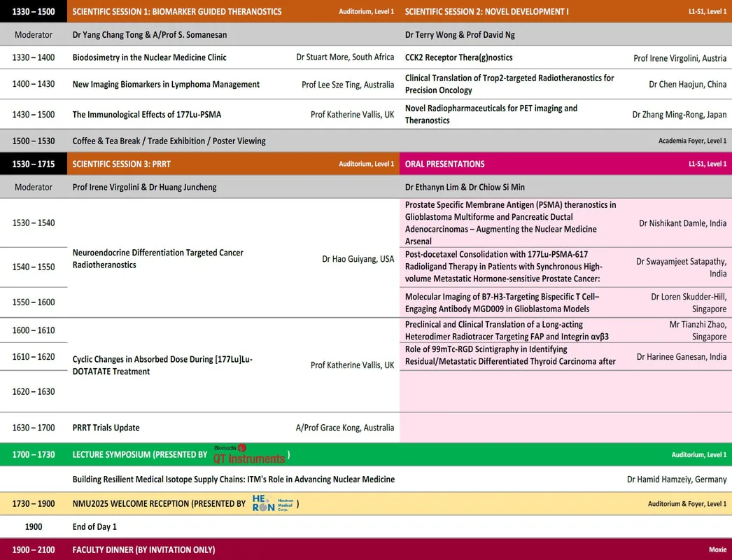Viewport: 732px width, 560px height.
Task: Click 'Novel Radiopharmaceuticals for PET imaging' talk
Action: (491, 114)
